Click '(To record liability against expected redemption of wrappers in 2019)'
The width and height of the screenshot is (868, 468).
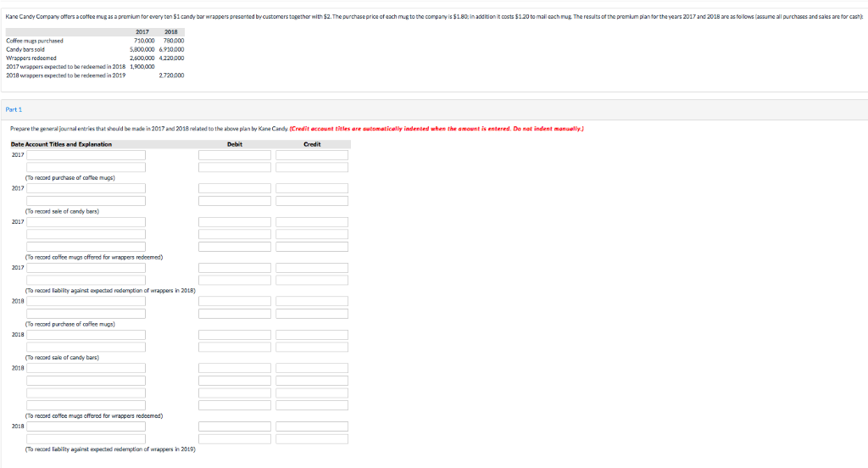point(110,449)
